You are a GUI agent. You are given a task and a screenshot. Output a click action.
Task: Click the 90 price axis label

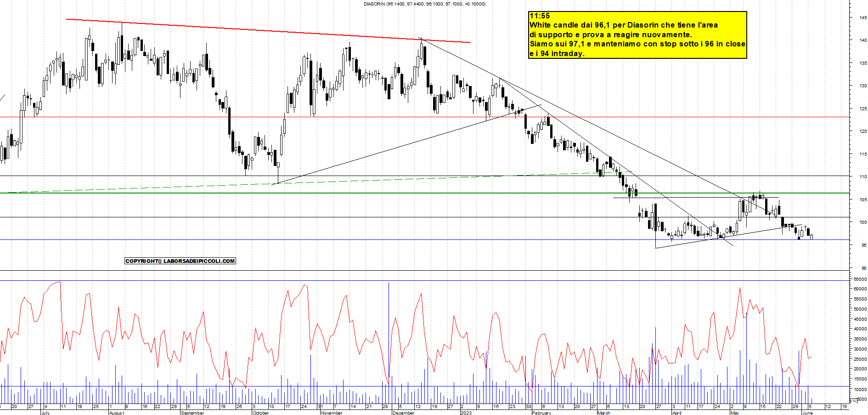pos(864,268)
